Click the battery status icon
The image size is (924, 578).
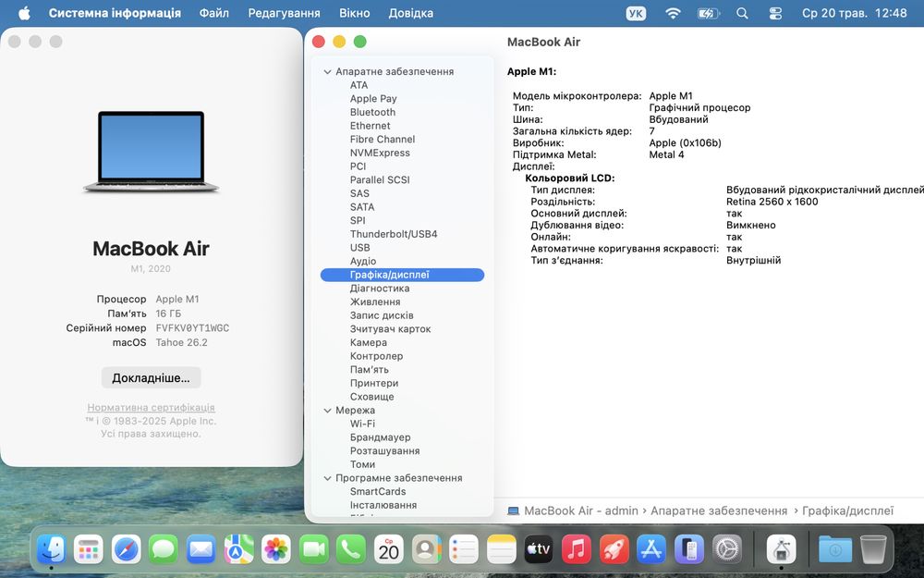point(708,13)
